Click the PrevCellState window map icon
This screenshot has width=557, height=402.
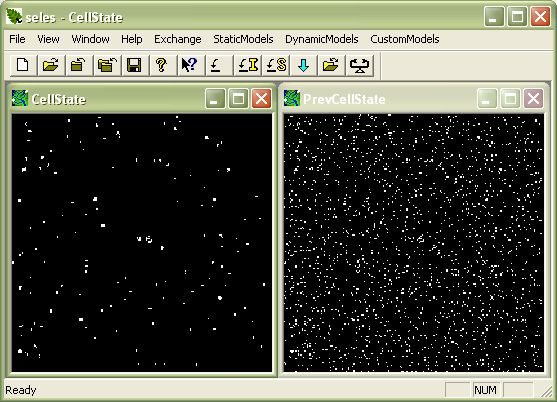pyautogui.click(x=292, y=98)
